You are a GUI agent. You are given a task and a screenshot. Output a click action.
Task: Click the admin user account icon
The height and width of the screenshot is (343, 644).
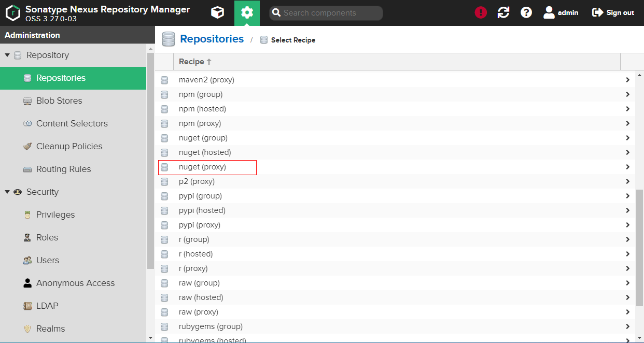point(549,12)
